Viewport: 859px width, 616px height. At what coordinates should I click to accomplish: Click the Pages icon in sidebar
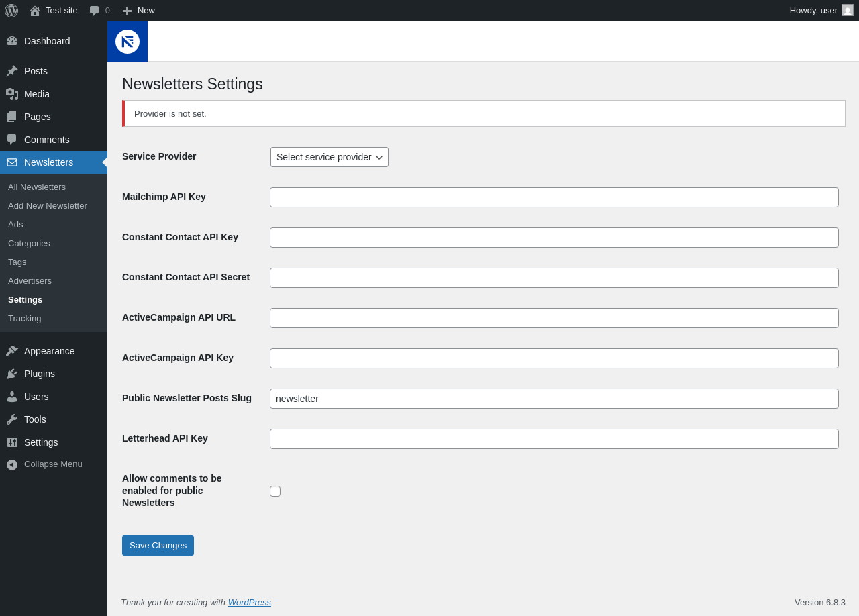click(12, 117)
